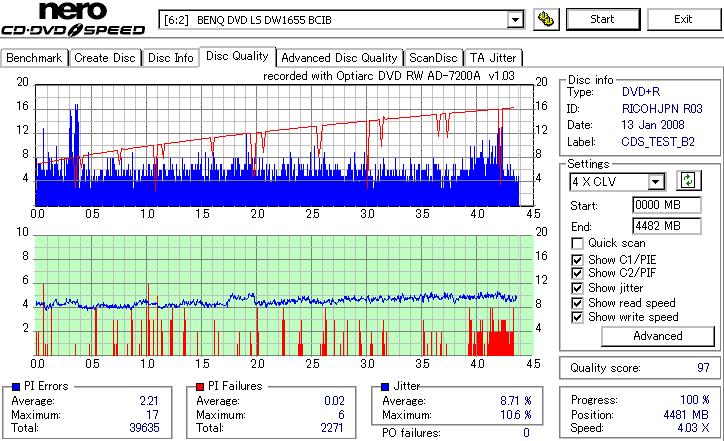Click the blue PI Errors legend square

click(x=16, y=387)
